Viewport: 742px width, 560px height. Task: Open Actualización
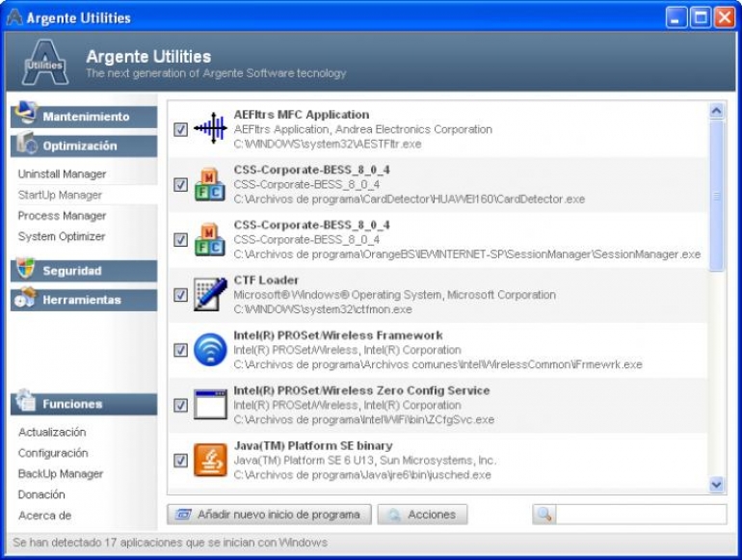pos(52,432)
